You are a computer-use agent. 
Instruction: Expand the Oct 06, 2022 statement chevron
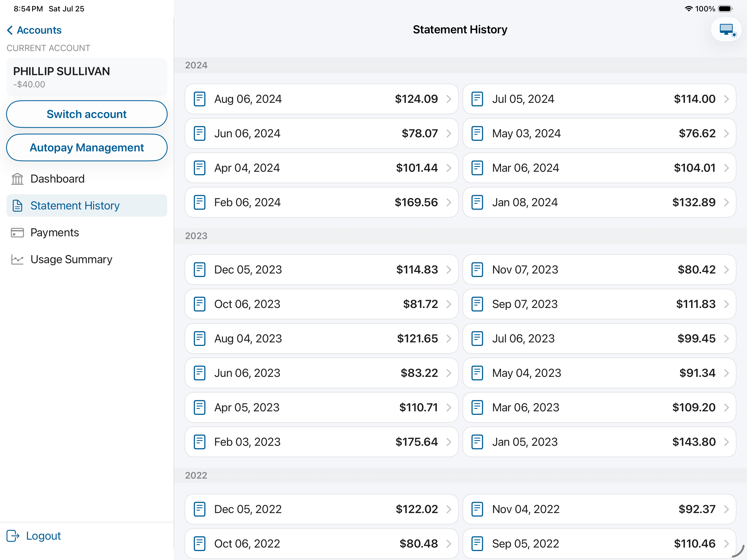tap(449, 544)
